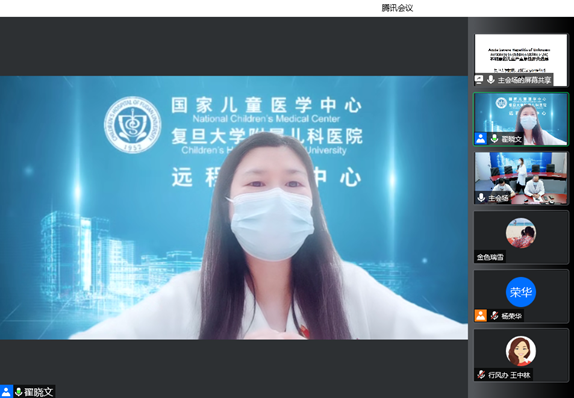Click the main speaker video of 翟晓文
This screenshot has height=398, width=574.
tap(234, 208)
